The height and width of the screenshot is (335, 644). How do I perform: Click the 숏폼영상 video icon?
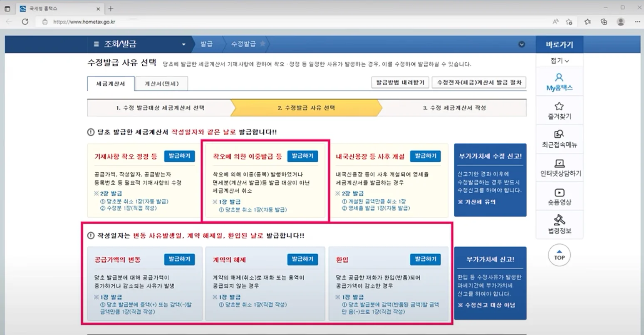(559, 192)
